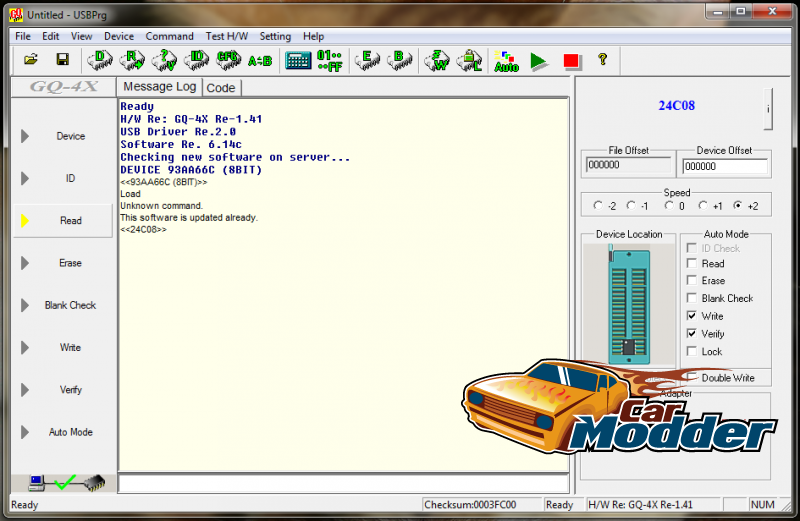Screen dimensions: 800x521
Task: Select speed +2 radio button
Action: (x=738, y=205)
